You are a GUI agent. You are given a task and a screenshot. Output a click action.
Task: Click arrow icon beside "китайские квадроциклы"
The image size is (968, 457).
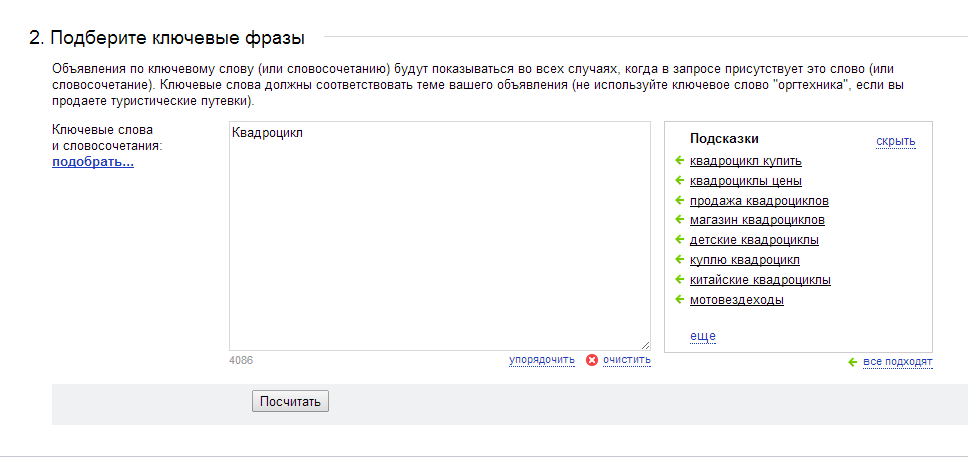(678, 280)
